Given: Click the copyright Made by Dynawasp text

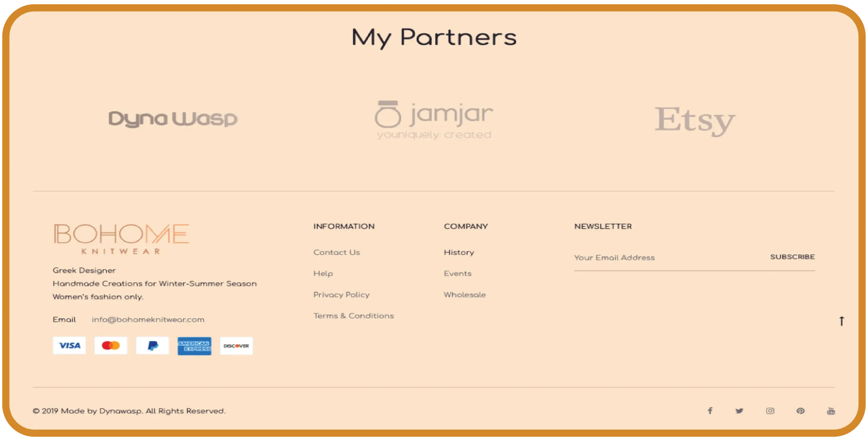Looking at the screenshot, I should [129, 411].
